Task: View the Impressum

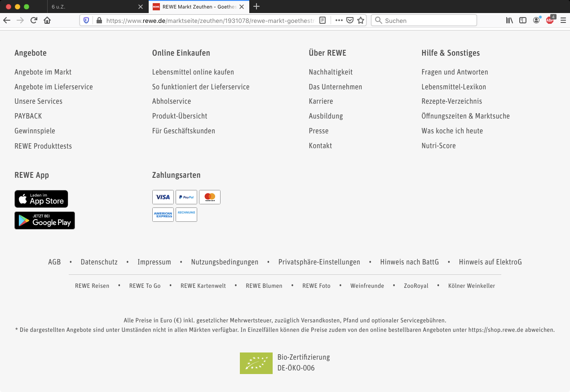Action: (x=154, y=262)
